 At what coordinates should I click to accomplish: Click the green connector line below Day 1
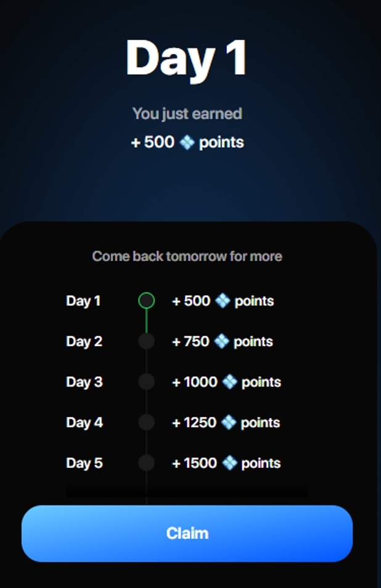[x=146, y=321]
